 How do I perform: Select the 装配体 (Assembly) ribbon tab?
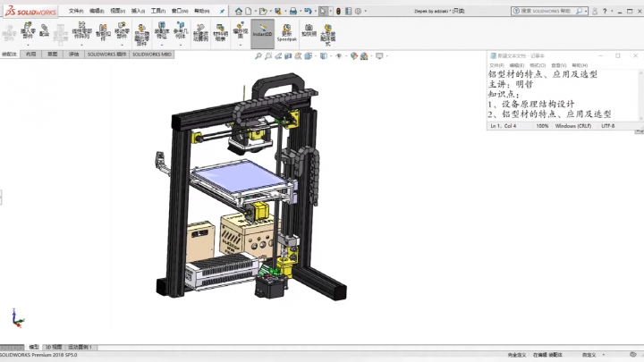pyautogui.click(x=10, y=55)
